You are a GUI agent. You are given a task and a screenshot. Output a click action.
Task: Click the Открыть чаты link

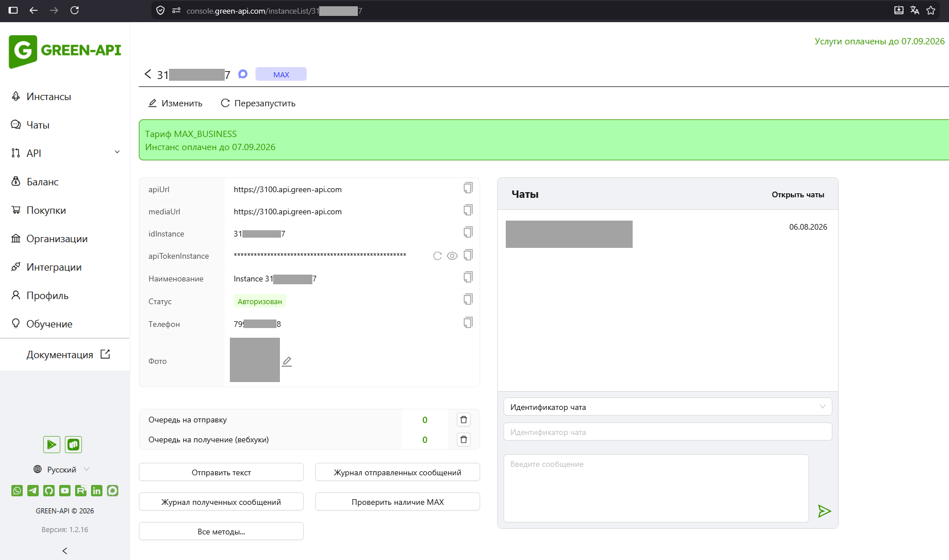(798, 194)
